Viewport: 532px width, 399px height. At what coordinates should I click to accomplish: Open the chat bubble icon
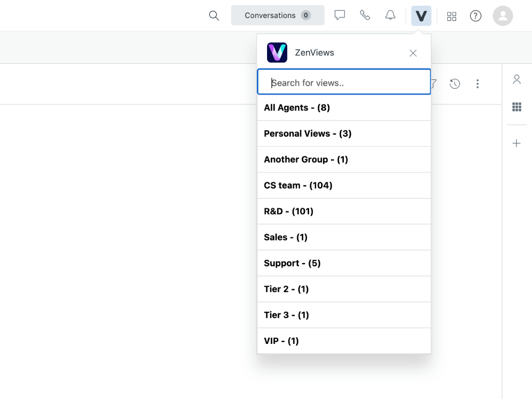340,16
